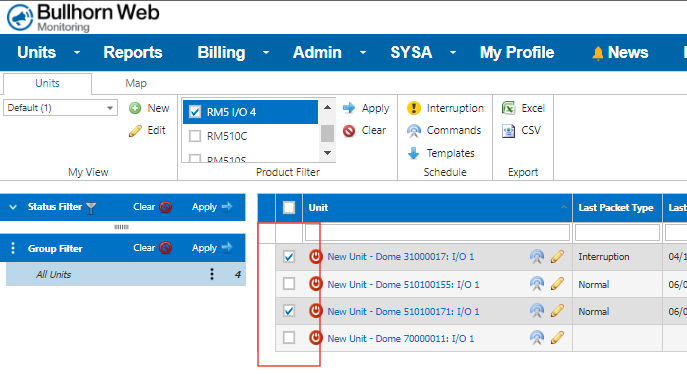This screenshot has width=687, height=375.
Task: Open New Unit - Dome 510100155 link
Action: pyautogui.click(x=403, y=284)
